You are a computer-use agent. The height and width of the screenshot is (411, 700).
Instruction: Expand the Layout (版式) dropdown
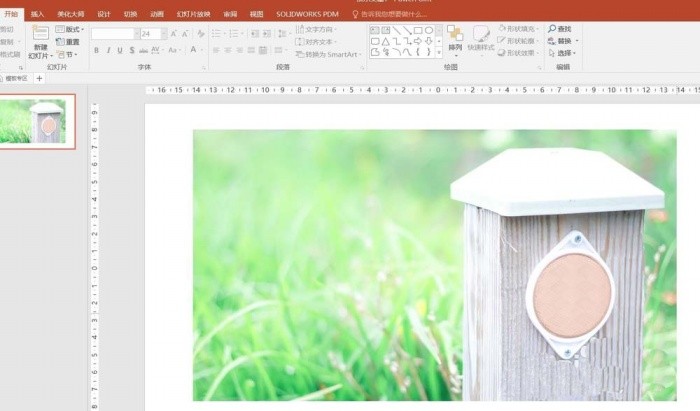pos(70,29)
